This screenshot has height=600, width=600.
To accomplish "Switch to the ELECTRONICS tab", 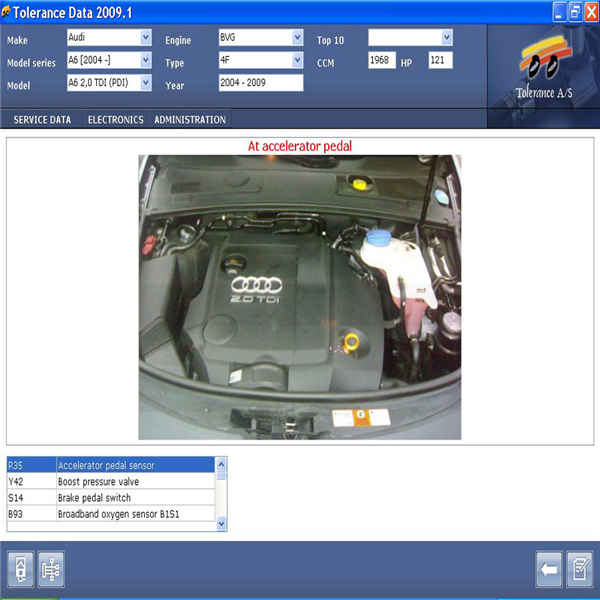I will tap(115, 120).
